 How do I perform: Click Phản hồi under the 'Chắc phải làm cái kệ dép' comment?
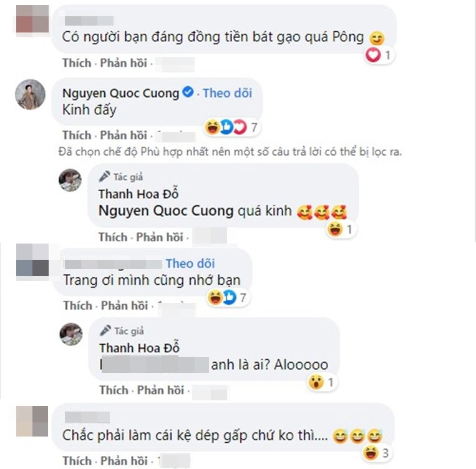pyautogui.click(x=124, y=461)
